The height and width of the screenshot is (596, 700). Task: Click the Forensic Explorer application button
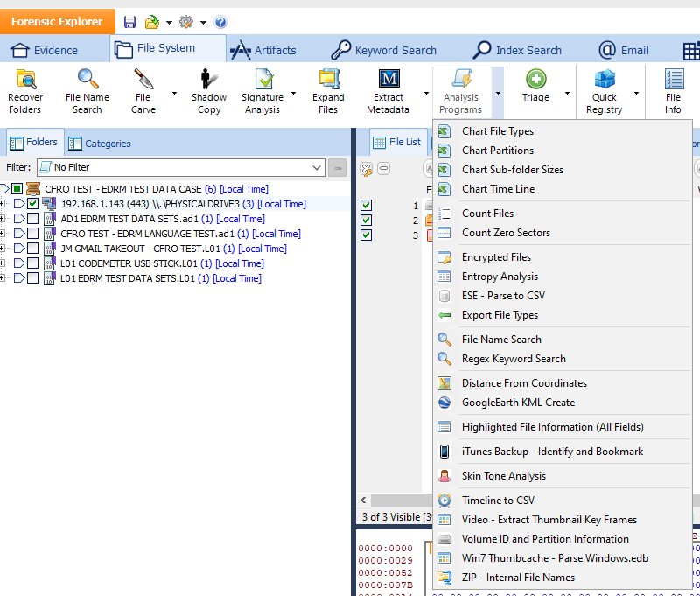57,22
